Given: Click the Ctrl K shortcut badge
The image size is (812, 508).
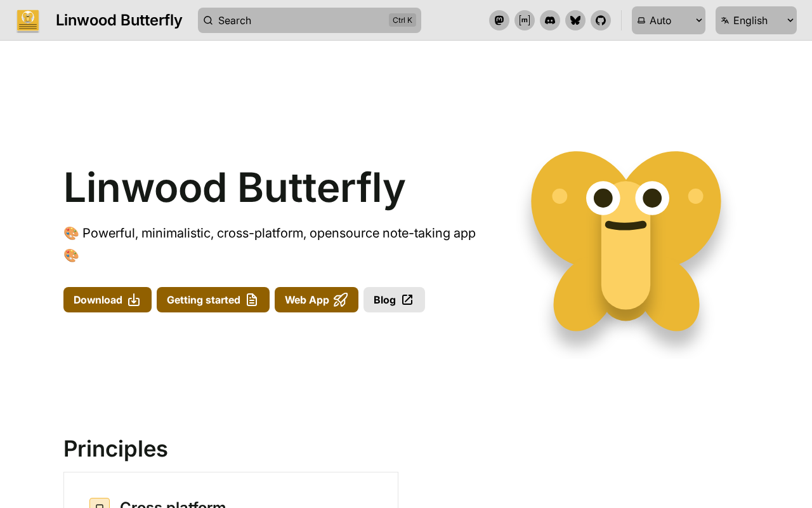Looking at the screenshot, I should [x=402, y=20].
